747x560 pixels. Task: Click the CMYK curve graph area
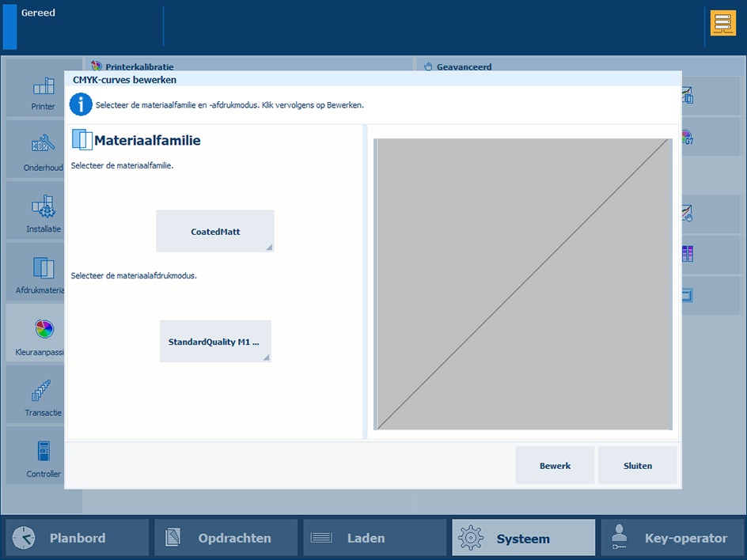[x=523, y=284]
